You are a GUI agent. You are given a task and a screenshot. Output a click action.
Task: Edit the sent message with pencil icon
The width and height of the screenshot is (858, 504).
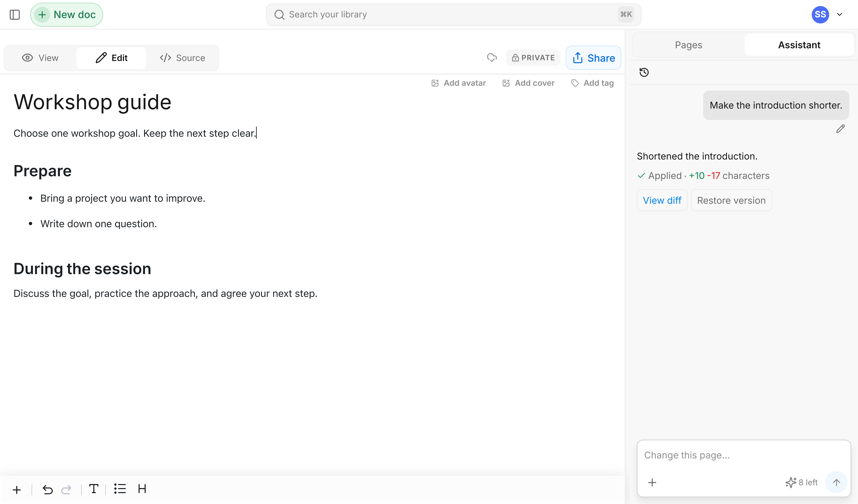[x=840, y=129]
